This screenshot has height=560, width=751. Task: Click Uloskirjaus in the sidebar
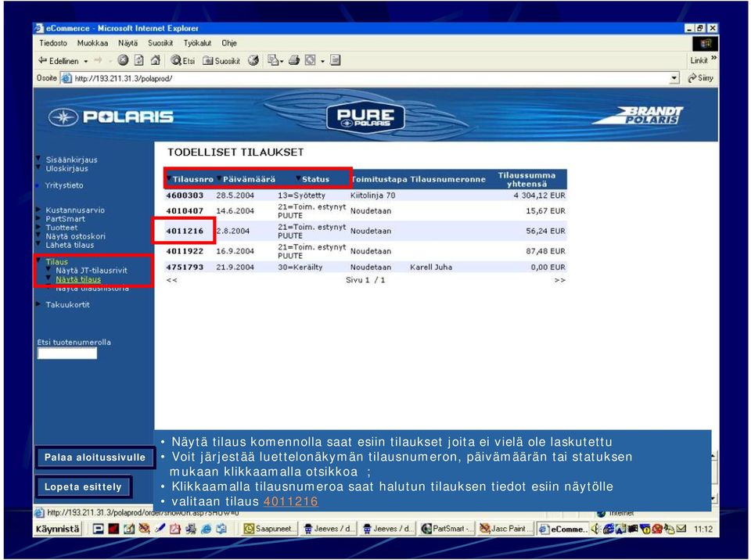[x=66, y=169]
